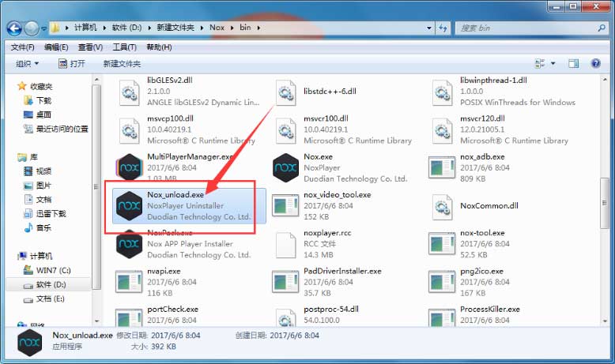Select Nox in the address breadcrumb
Image resolution: width=615 pixels, height=364 pixels.
[x=217, y=28]
